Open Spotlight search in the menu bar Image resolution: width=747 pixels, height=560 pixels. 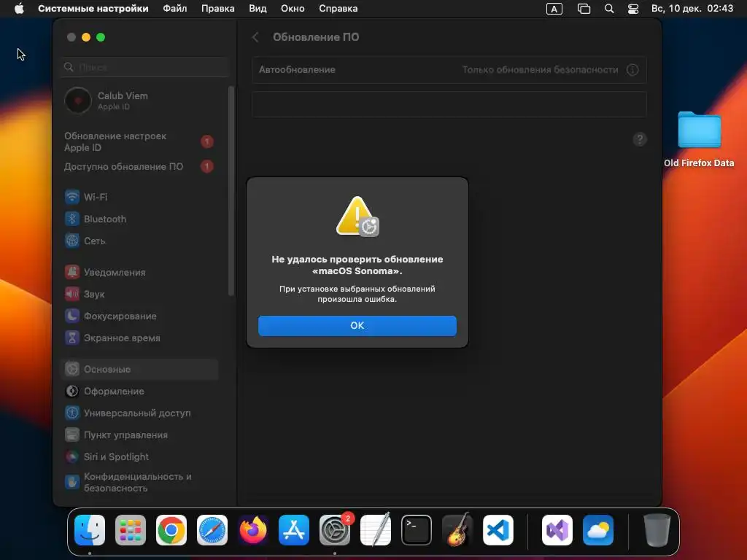(x=609, y=9)
